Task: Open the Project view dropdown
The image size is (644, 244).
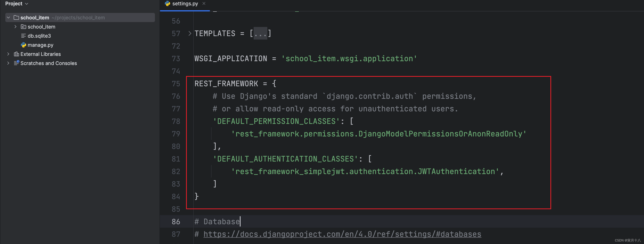Action: pyautogui.click(x=17, y=4)
